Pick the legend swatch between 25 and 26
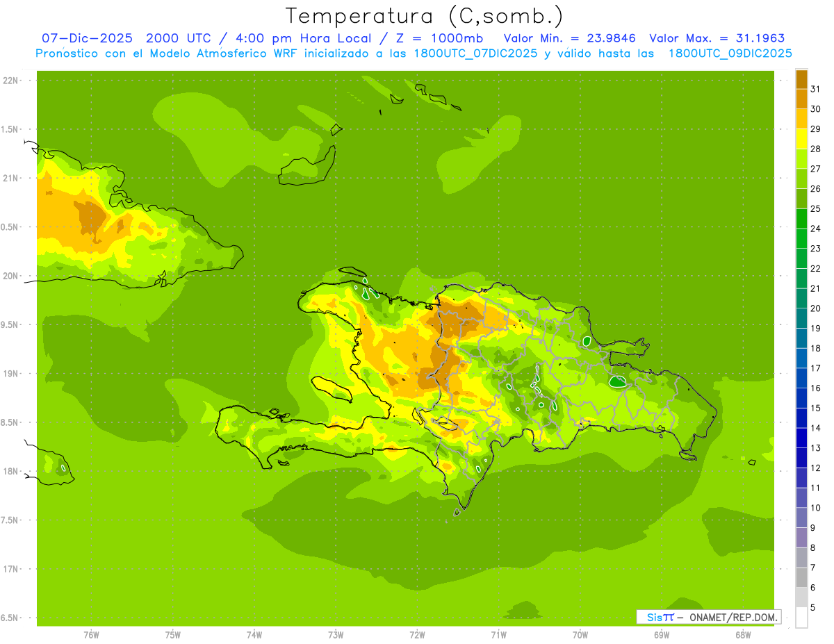Screen dimensions: 834x644 point(801,199)
